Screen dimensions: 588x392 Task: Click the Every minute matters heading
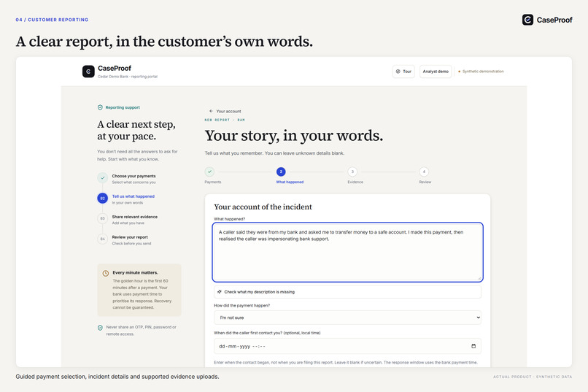point(136,273)
